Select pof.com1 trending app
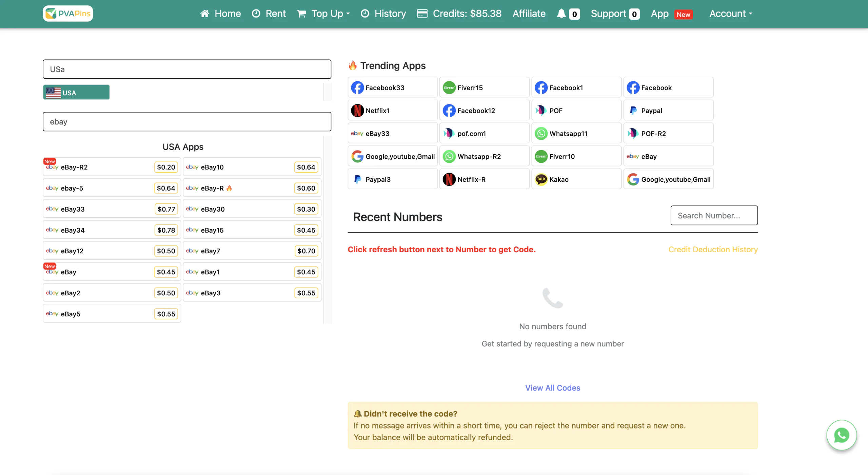This screenshot has width=868, height=475. 485,133
